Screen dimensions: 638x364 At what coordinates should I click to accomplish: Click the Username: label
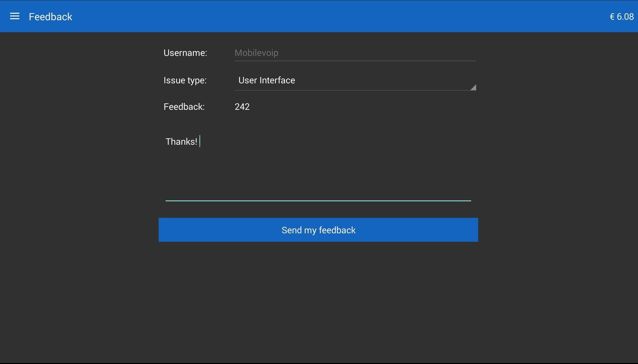click(185, 53)
